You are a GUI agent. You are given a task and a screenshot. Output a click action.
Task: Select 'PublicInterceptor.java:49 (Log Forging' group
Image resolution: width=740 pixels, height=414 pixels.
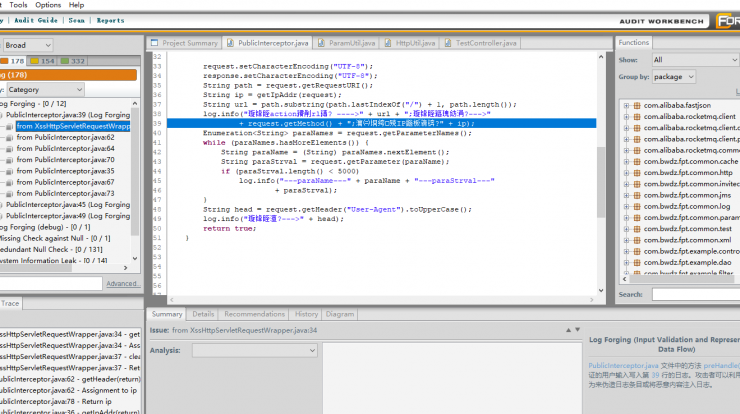[68, 216]
